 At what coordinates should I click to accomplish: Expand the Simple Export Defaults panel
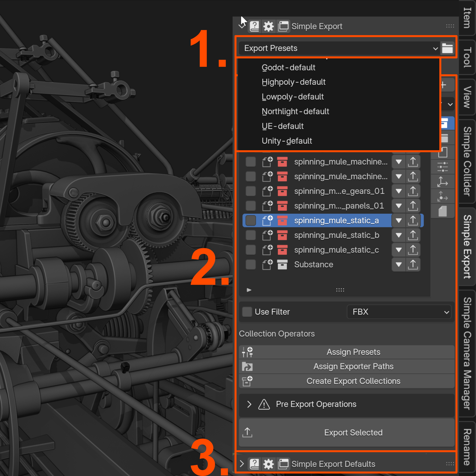(x=242, y=464)
